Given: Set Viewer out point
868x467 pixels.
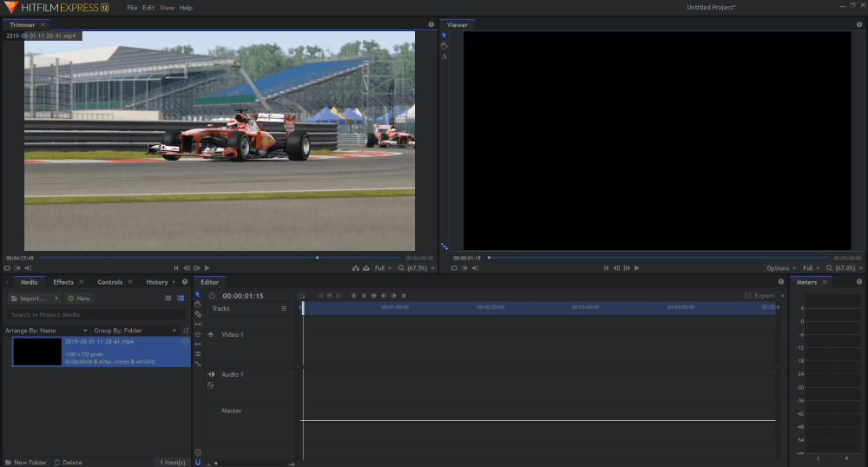Looking at the screenshot, I should (x=475, y=268).
